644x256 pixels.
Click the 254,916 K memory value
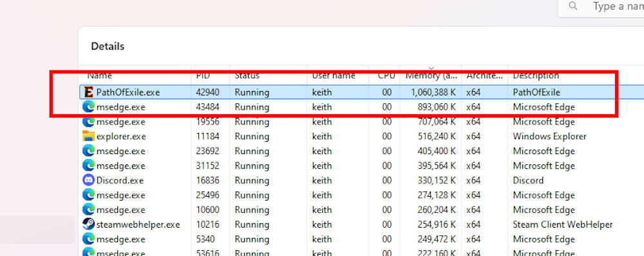pyautogui.click(x=437, y=224)
